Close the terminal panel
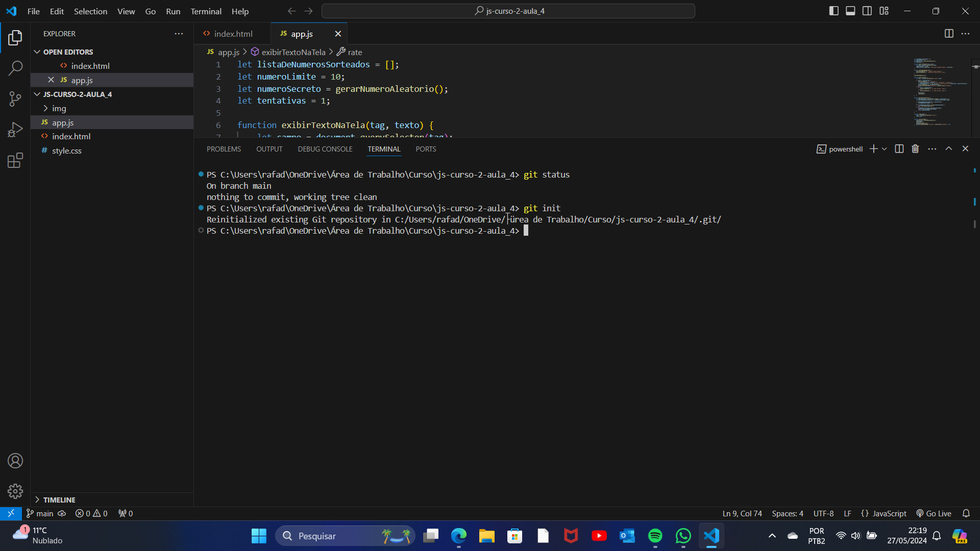The image size is (980, 551). point(965,148)
